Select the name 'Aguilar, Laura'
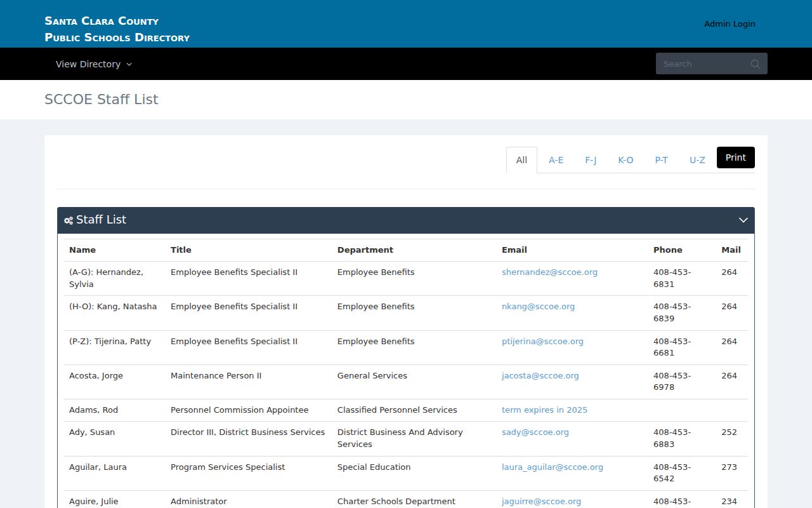The height and width of the screenshot is (508, 812). 98,467
